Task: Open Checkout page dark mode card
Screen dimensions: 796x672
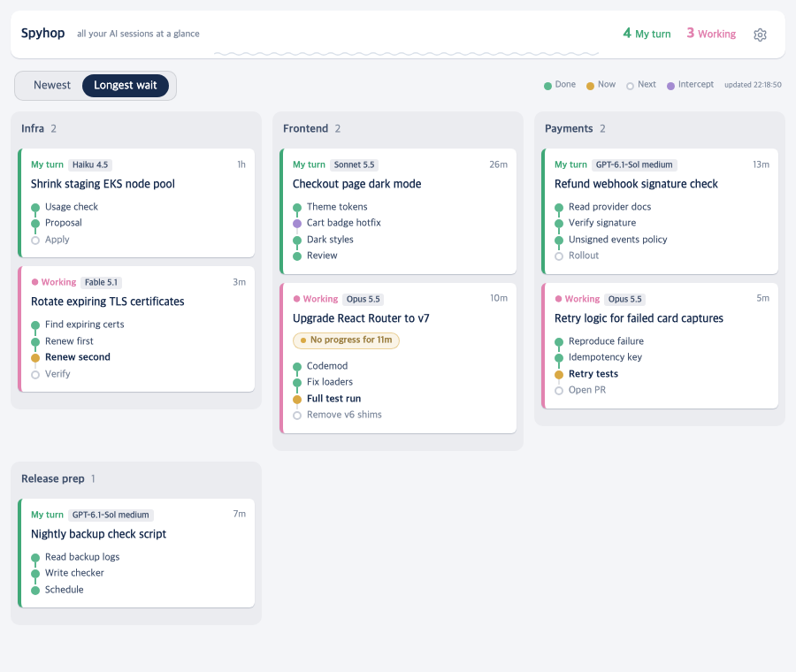Action: click(x=398, y=211)
